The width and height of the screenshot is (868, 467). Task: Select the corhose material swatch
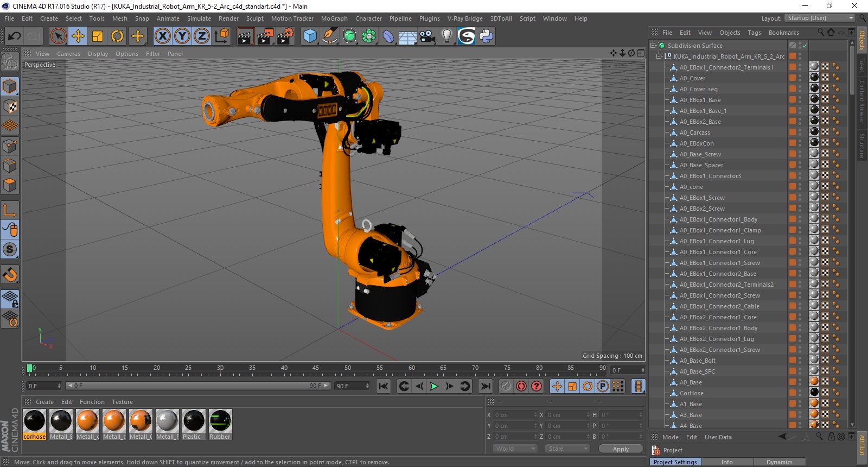click(35, 425)
